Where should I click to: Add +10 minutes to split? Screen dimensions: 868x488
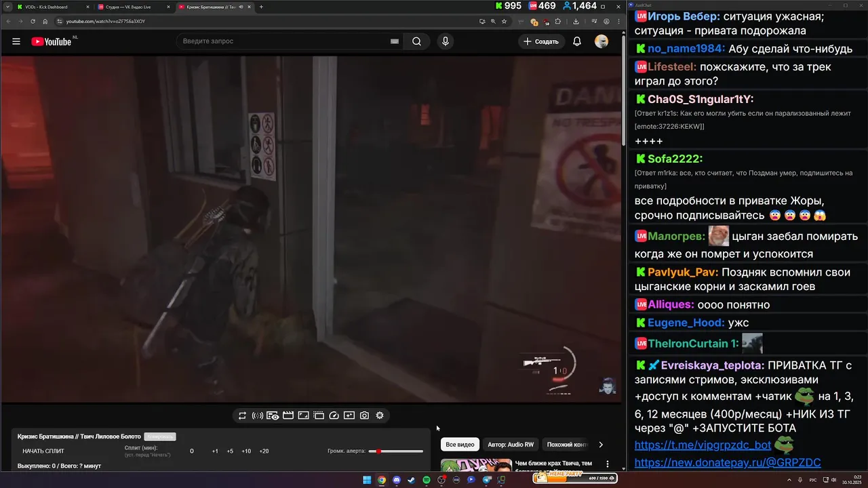(x=246, y=451)
